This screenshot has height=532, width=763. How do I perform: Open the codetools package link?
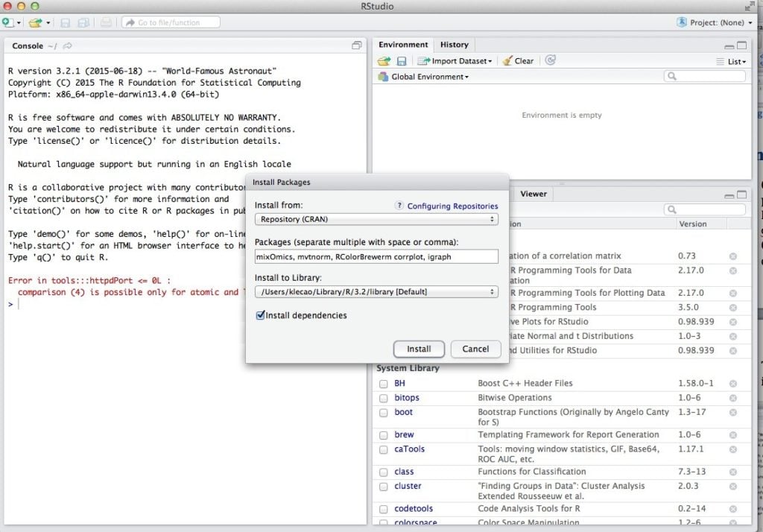(414, 509)
